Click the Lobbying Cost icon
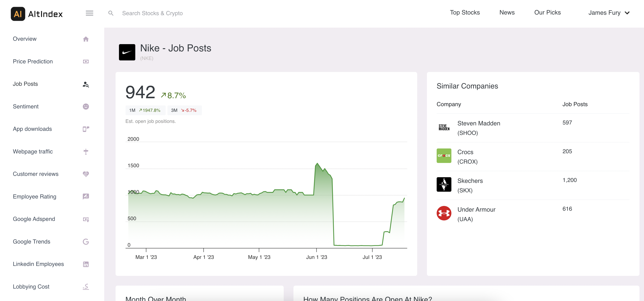Image resolution: width=644 pixels, height=301 pixels. 86,287
